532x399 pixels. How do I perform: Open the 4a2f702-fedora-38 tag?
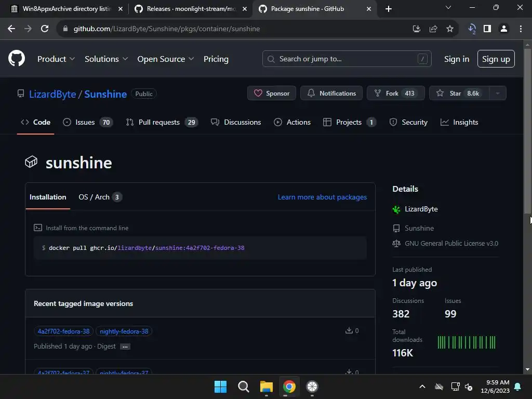pyautogui.click(x=63, y=331)
